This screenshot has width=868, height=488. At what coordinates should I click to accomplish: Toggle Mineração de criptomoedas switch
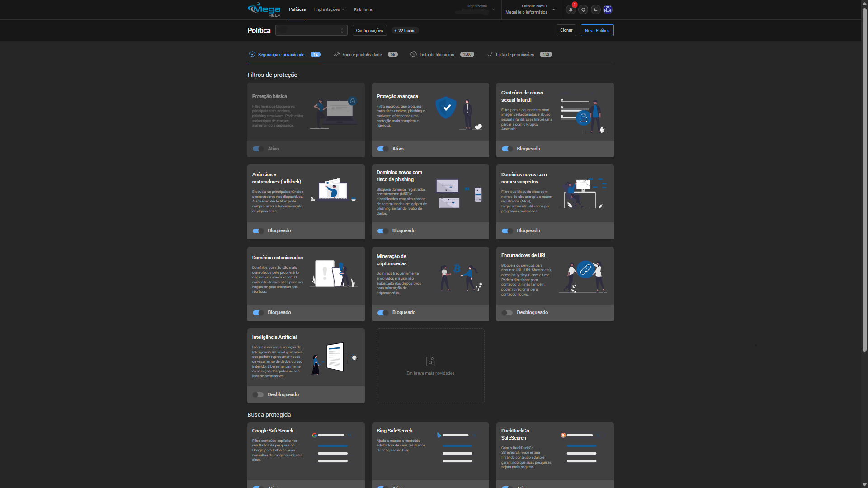(x=382, y=313)
